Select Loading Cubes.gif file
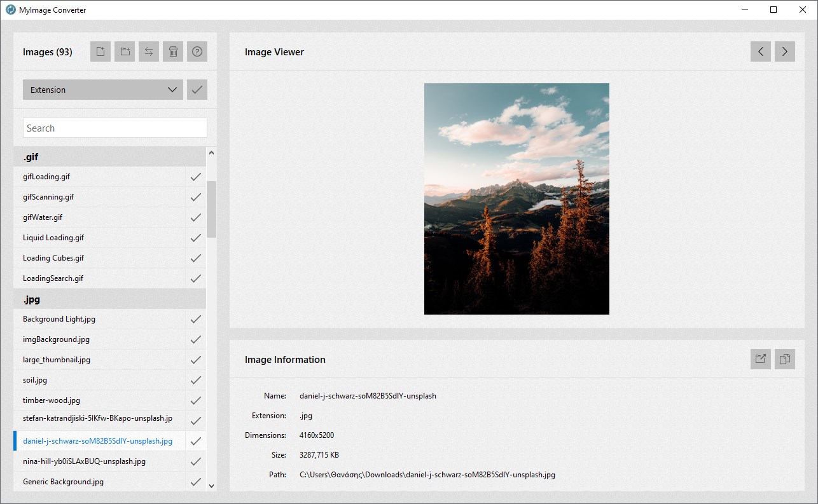This screenshot has width=818, height=504. pos(99,258)
